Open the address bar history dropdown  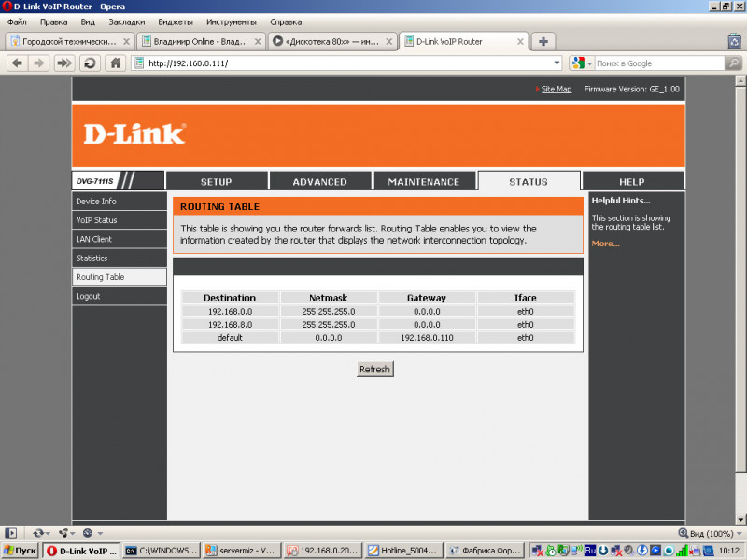[x=557, y=63]
